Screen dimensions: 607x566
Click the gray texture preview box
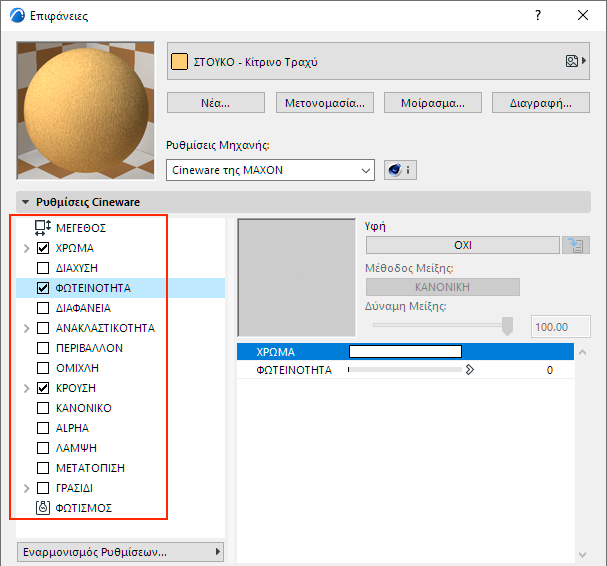click(x=297, y=278)
